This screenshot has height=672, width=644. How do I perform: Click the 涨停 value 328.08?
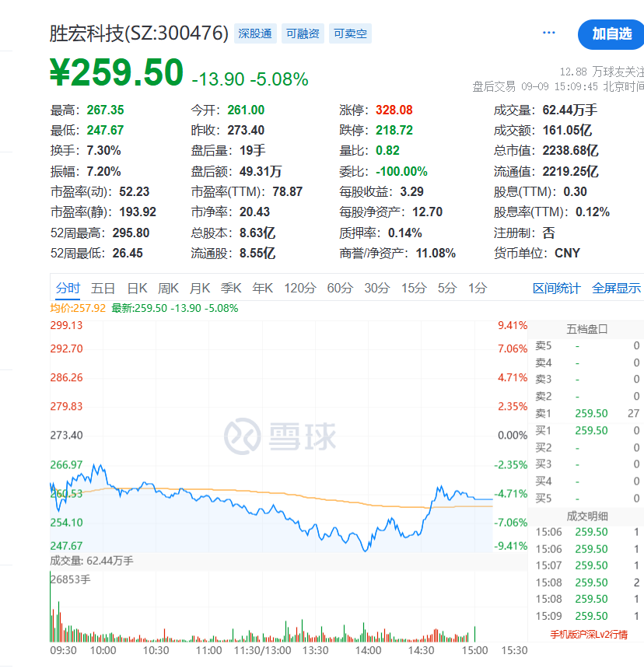click(394, 110)
